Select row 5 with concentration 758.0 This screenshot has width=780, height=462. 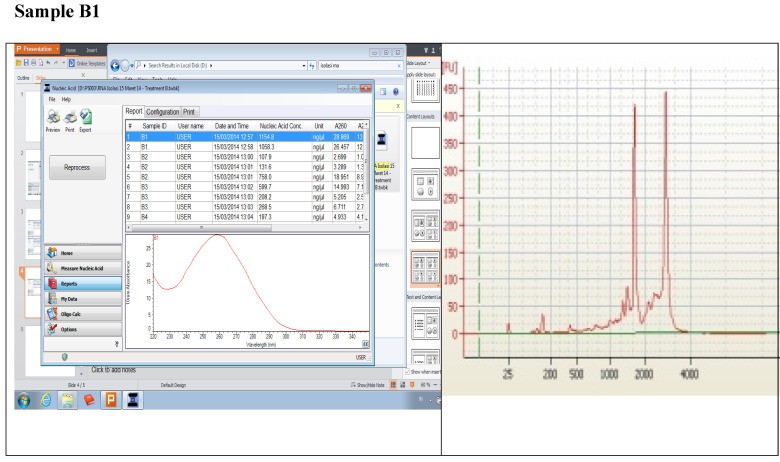click(x=245, y=177)
